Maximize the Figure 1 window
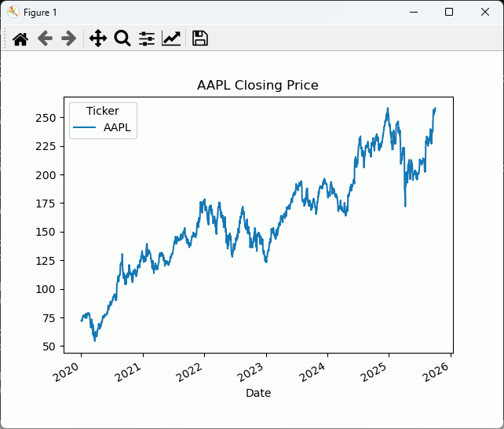The image size is (504, 429). (449, 12)
